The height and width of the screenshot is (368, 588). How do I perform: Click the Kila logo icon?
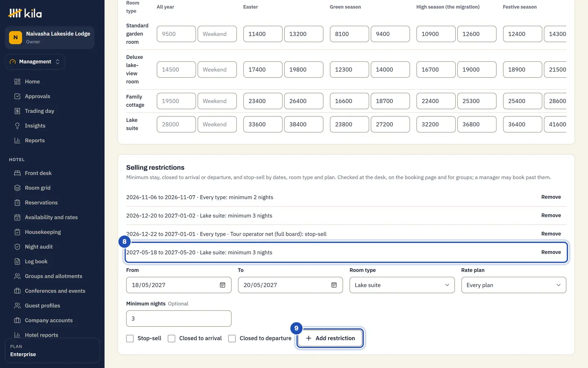tap(15, 13)
